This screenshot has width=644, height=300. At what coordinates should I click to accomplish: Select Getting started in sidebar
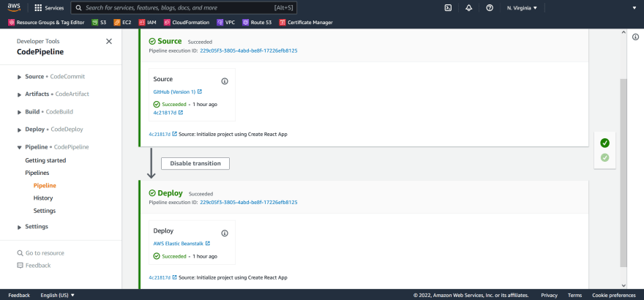(x=45, y=160)
